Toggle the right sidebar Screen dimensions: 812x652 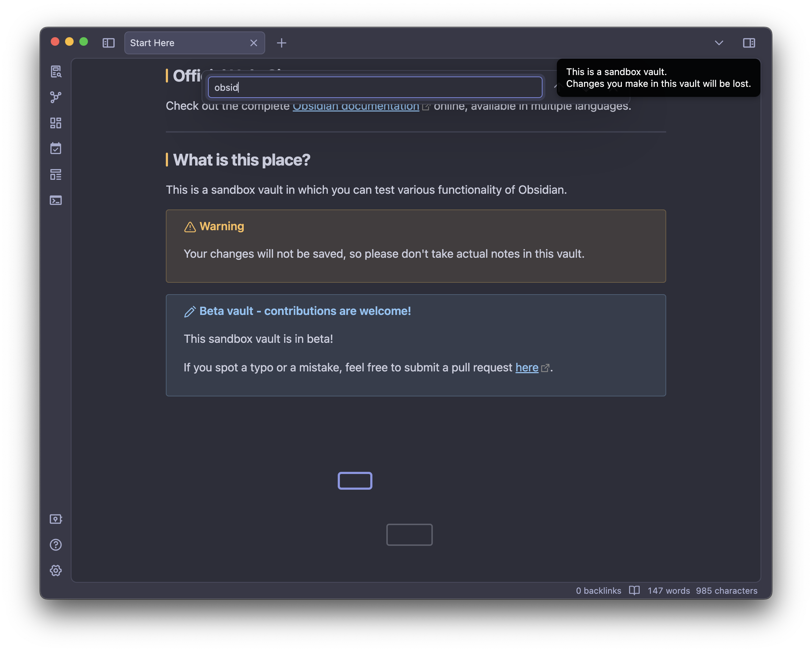[x=749, y=43]
